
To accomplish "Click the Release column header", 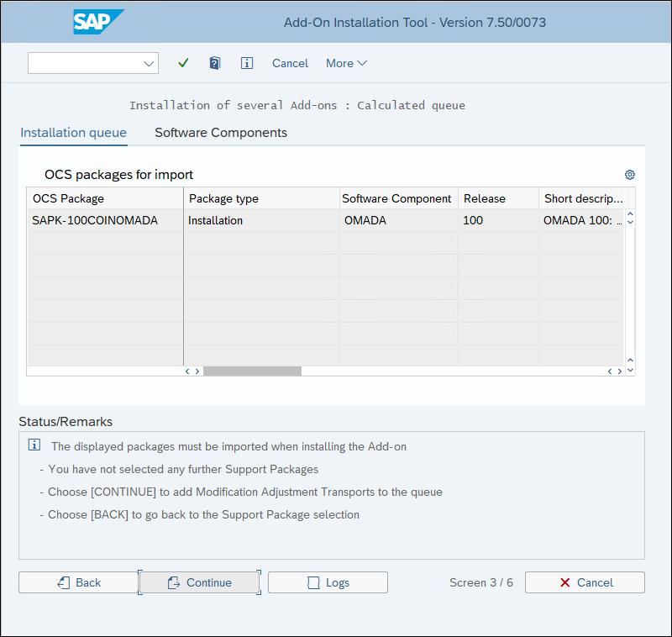I will pyautogui.click(x=498, y=198).
